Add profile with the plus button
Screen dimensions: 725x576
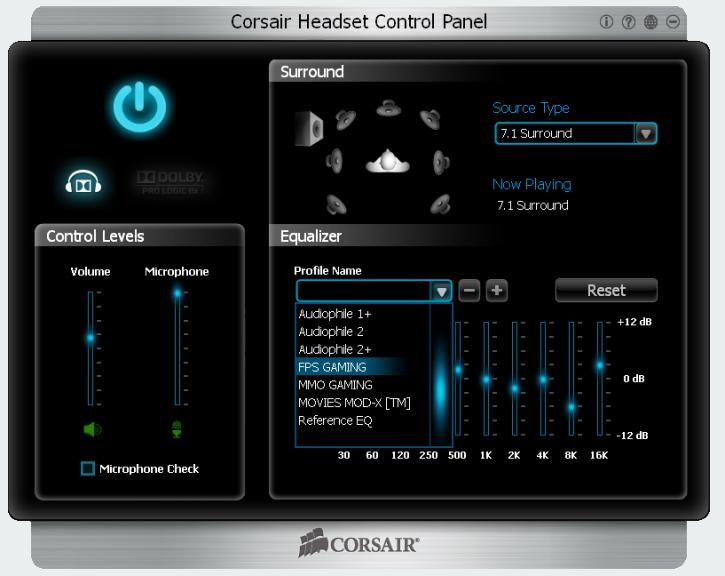pyautogui.click(x=497, y=291)
